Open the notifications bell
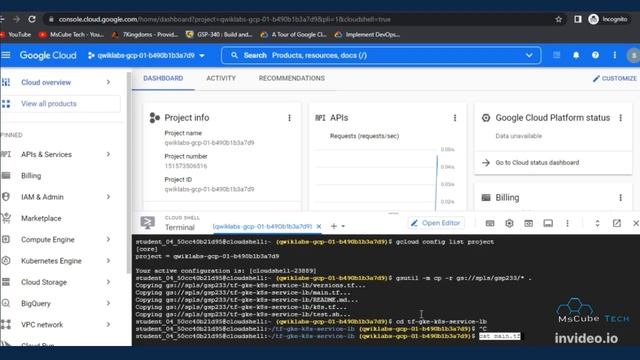Screen dimensions: 640x360 click(x=576, y=55)
